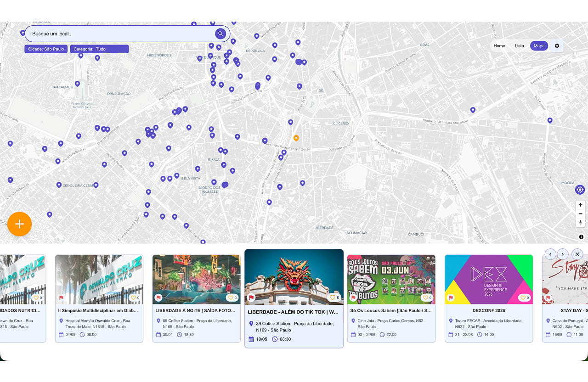
Task: Select the orange highlighted map pin
Action: [x=296, y=138]
